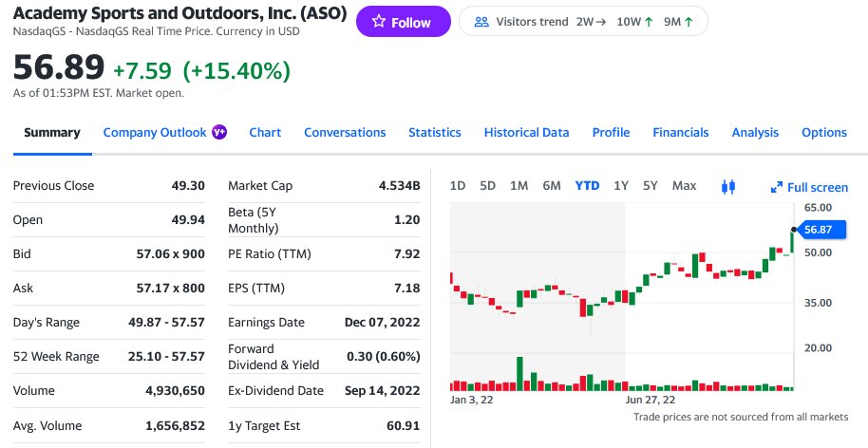Open the Company Outlook tab
868x448 pixels.
pyautogui.click(x=155, y=132)
